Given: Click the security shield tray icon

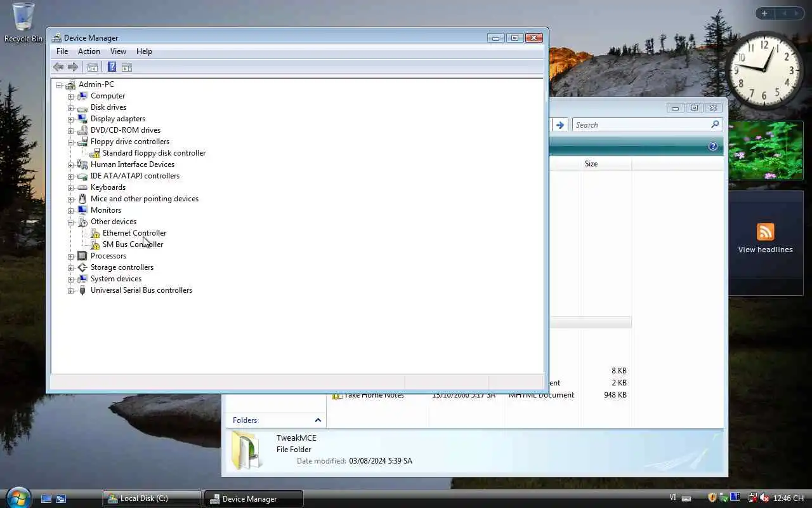Looking at the screenshot, I should [712, 498].
